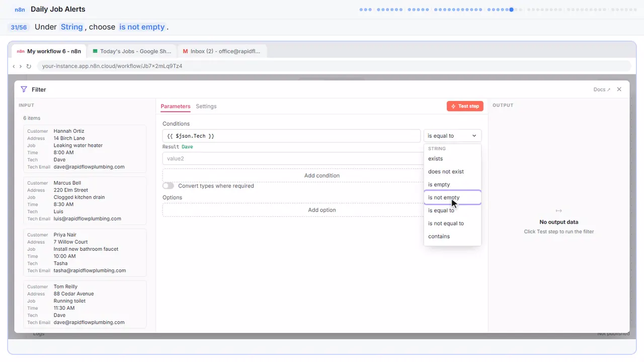Viewport: 644px width, 362px height.
Task: Click the green Result 'Dave' value
Action: click(x=187, y=147)
